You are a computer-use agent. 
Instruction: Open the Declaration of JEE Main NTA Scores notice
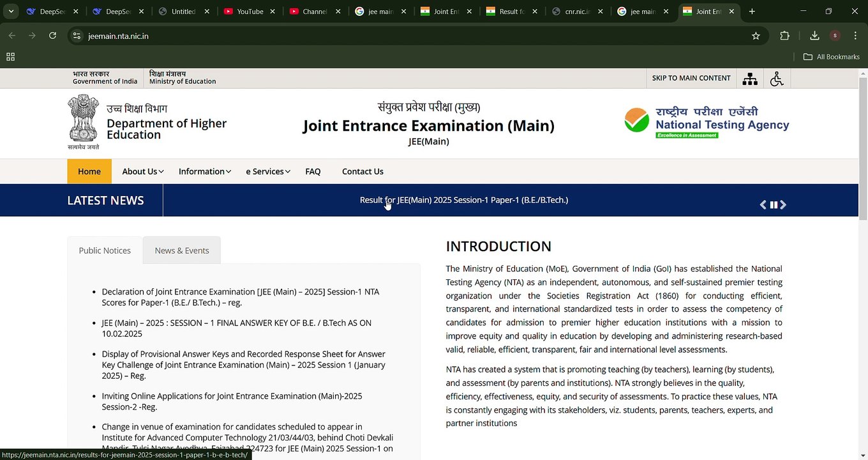pos(241,297)
